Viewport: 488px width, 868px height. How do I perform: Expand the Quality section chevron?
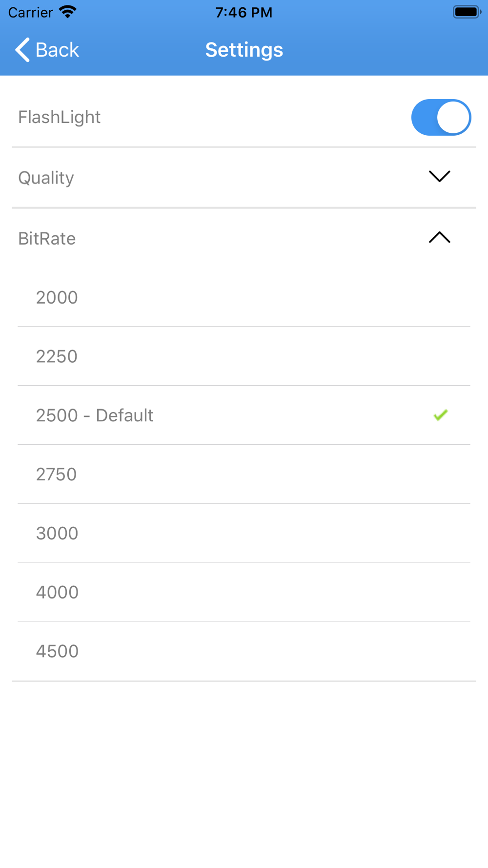439,176
